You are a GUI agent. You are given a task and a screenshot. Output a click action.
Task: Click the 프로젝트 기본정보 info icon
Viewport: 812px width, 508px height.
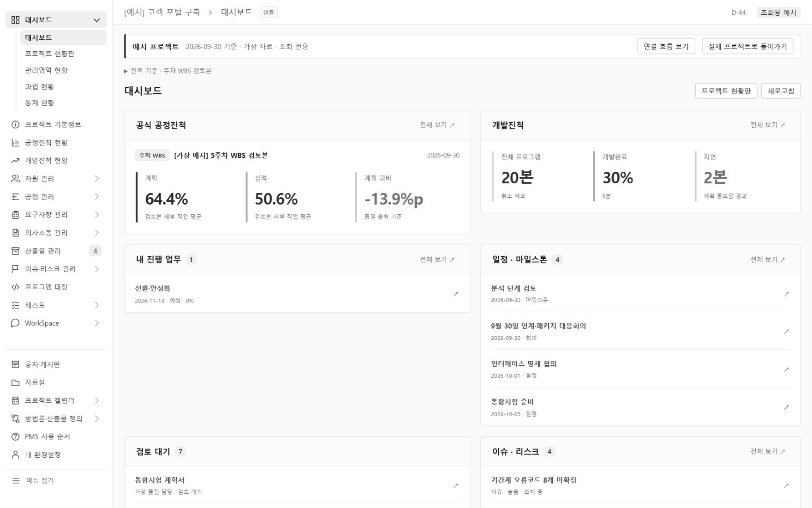coord(16,125)
